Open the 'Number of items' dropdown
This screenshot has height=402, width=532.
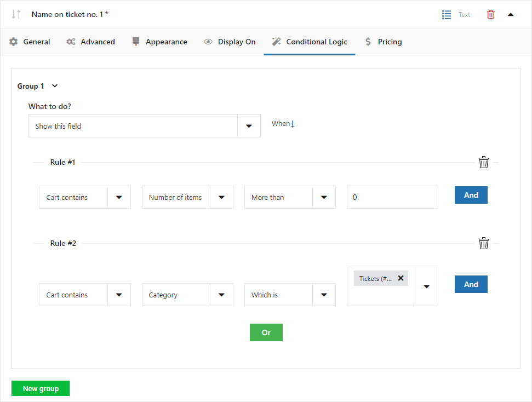tap(187, 197)
